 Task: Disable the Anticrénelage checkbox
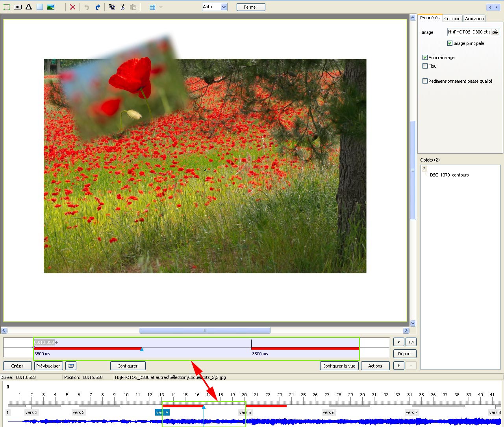(x=425, y=58)
